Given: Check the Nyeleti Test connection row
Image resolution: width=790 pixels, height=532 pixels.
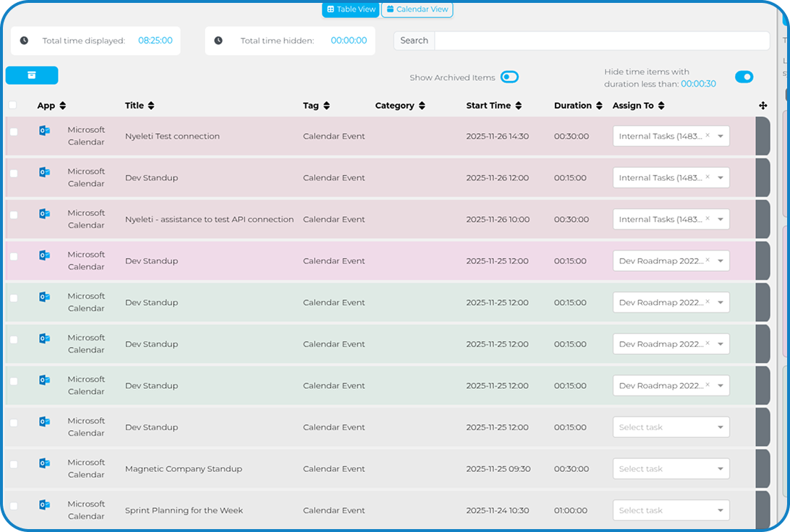Looking at the screenshot, I should [x=14, y=132].
